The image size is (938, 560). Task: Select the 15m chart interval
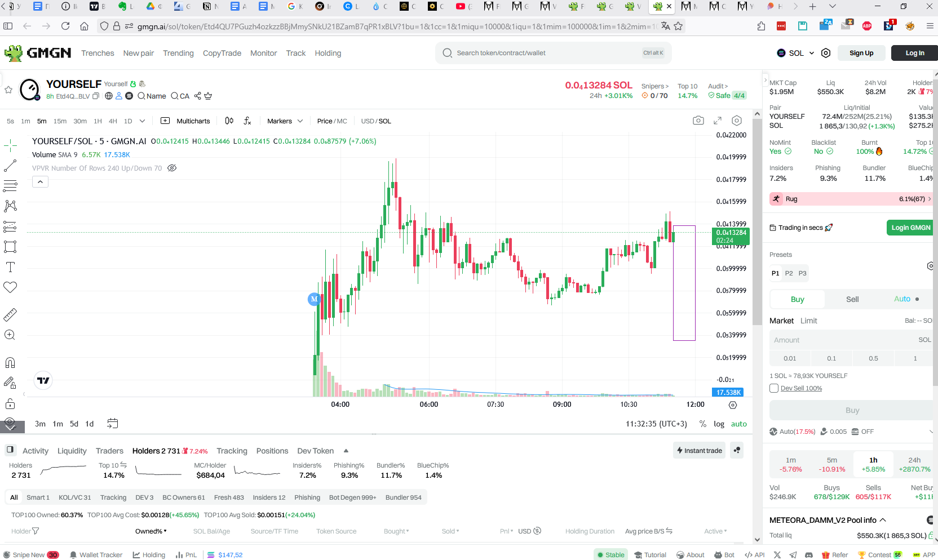click(x=60, y=121)
